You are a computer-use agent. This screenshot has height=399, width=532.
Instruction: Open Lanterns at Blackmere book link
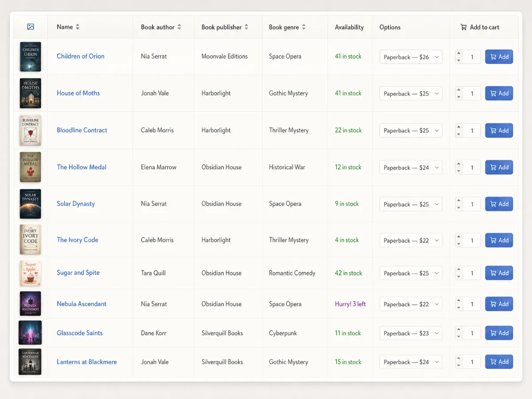coord(87,362)
